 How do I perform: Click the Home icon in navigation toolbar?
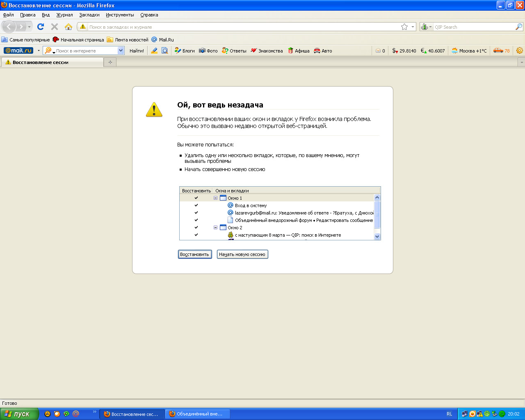[68, 27]
